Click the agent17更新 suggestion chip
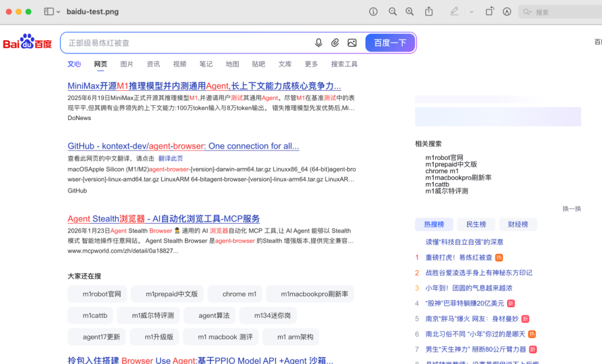 (97, 337)
